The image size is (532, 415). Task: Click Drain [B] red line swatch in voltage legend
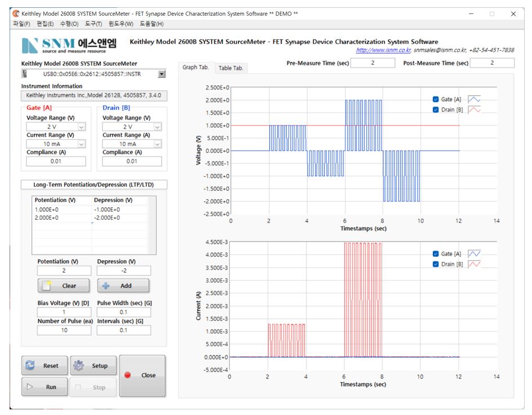point(474,110)
